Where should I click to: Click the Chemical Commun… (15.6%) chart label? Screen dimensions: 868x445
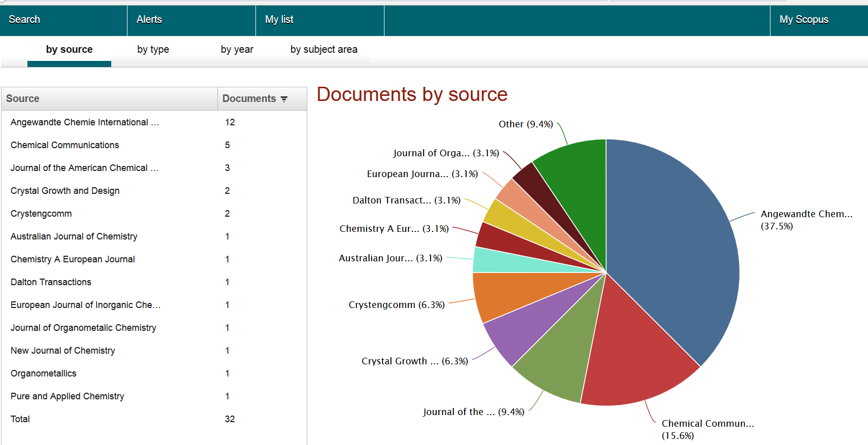[708, 429]
